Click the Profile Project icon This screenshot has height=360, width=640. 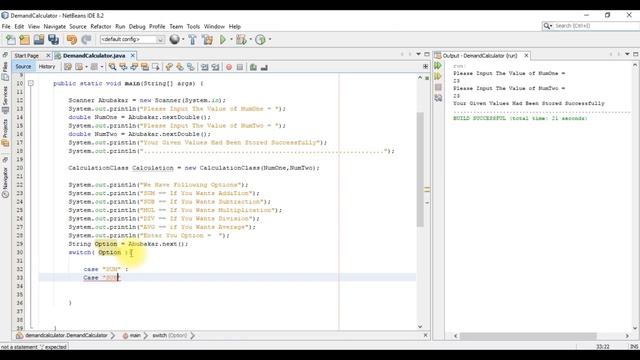(x=260, y=40)
